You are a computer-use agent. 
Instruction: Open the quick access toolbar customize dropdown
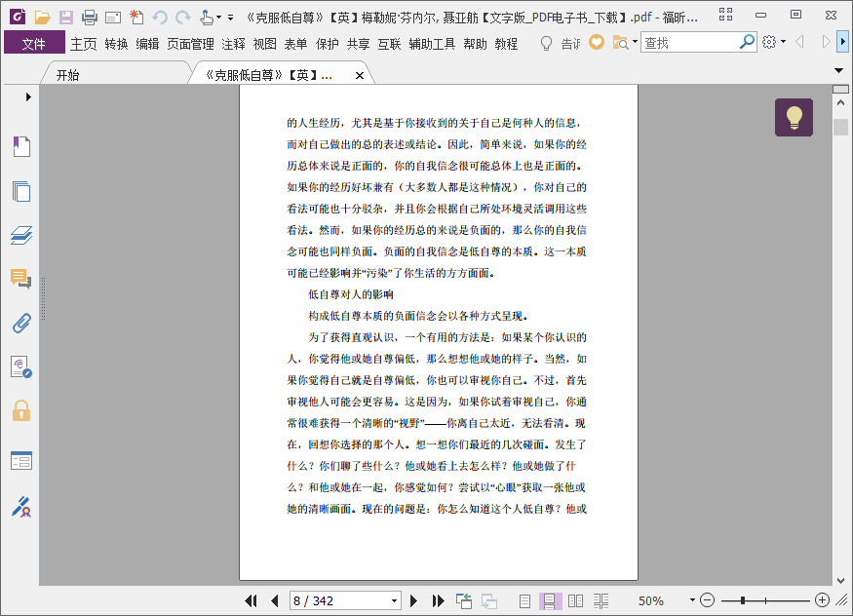[x=231, y=18]
